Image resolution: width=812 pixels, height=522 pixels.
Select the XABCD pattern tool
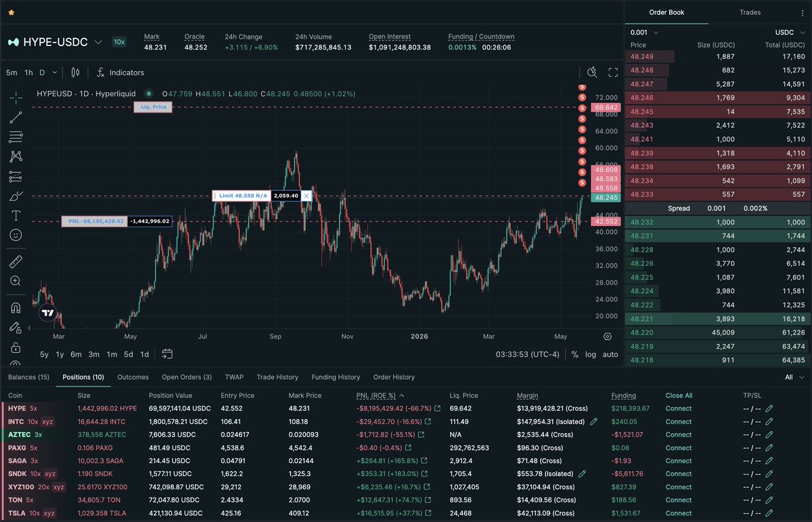[16, 157]
